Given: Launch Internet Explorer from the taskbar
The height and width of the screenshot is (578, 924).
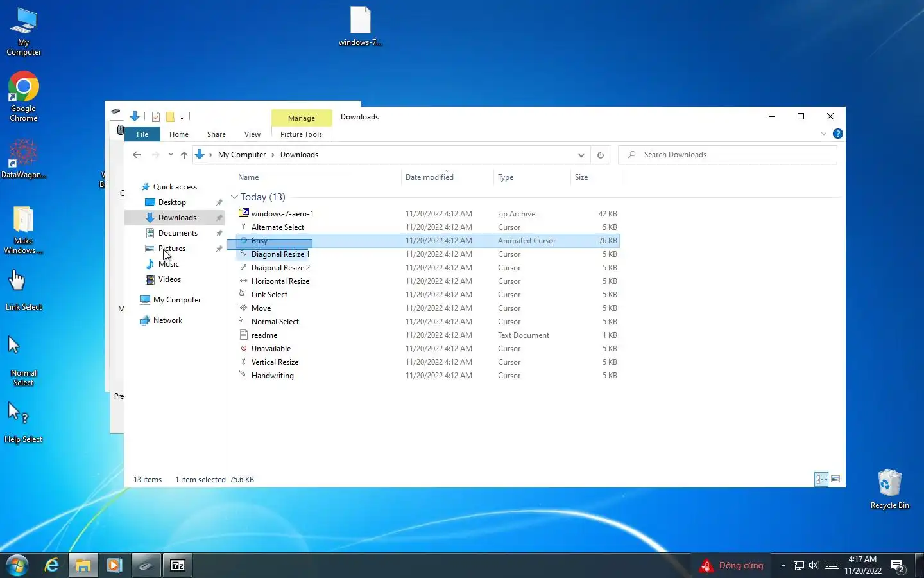Looking at the screenshot, I should 51,565.
